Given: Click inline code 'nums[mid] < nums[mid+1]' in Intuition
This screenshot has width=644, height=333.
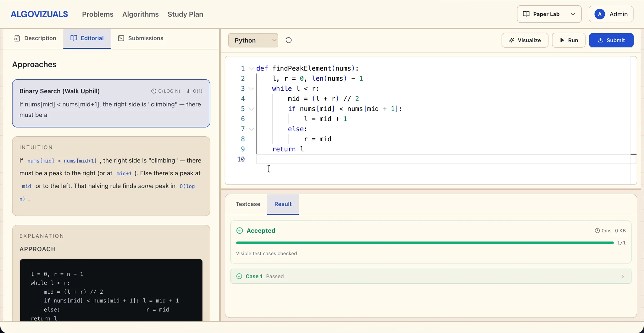Looking at the screenshot, I should pyautogui.click(x=62, y=161).
